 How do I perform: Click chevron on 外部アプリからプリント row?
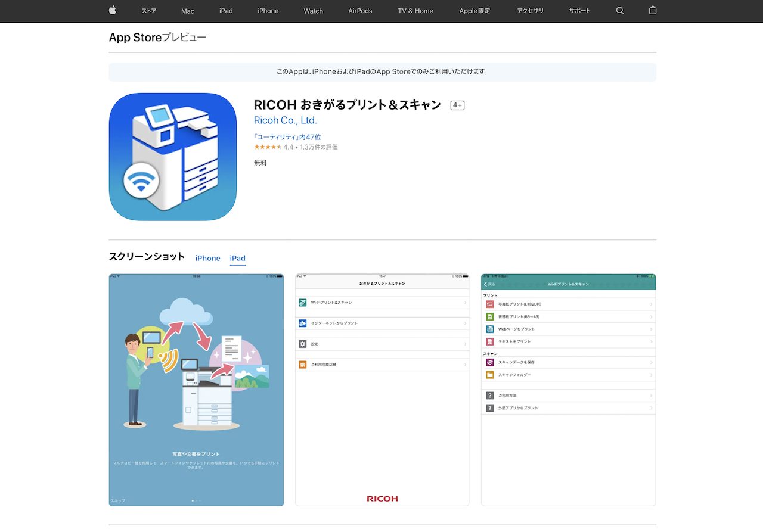coord(652,408)
